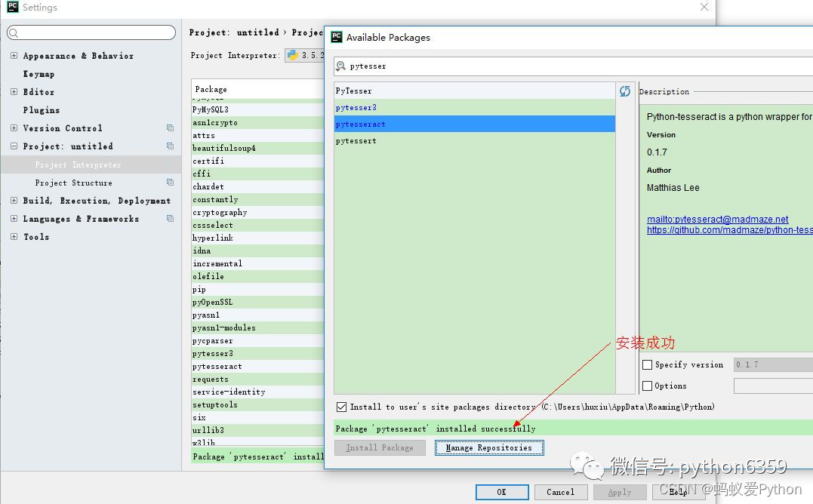Expand the Version Control node
Image resolution: width=813 pixels, height=504 pixels.
14,128
